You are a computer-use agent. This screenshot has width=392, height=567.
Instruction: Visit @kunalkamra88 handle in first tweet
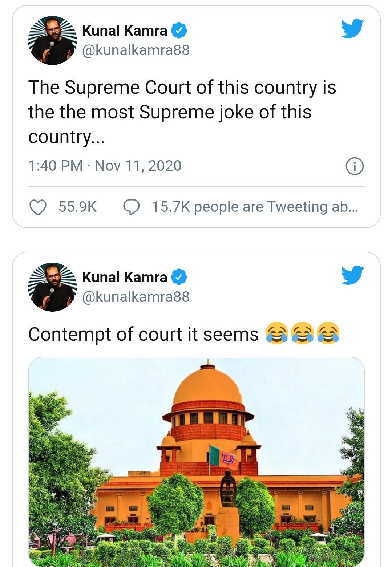(x=136, y=50)
